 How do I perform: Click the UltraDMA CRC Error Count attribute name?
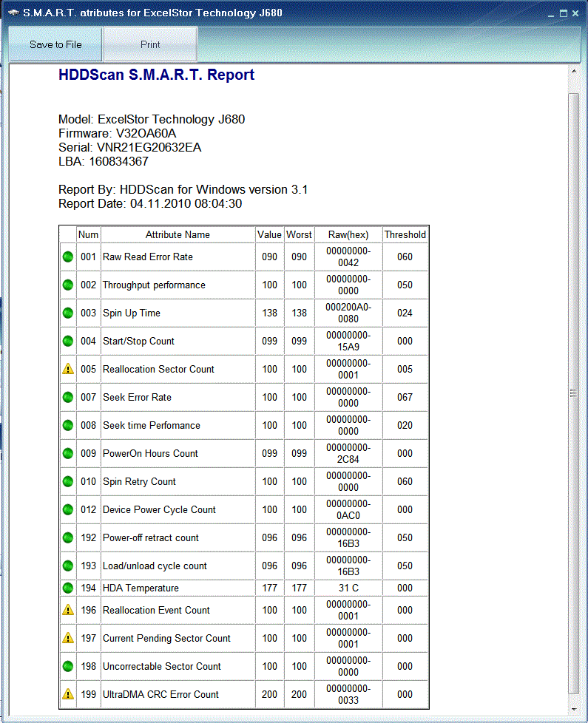click(160, 694)
